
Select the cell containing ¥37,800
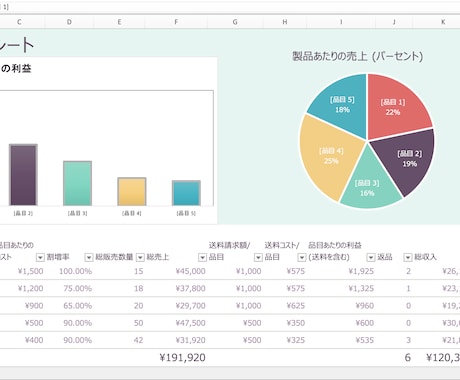[176, 289]
